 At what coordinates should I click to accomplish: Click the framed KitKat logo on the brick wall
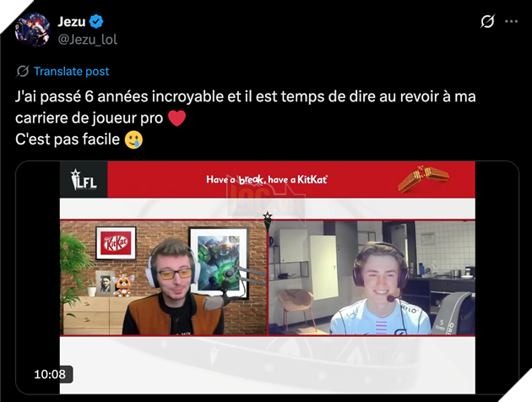116,243
